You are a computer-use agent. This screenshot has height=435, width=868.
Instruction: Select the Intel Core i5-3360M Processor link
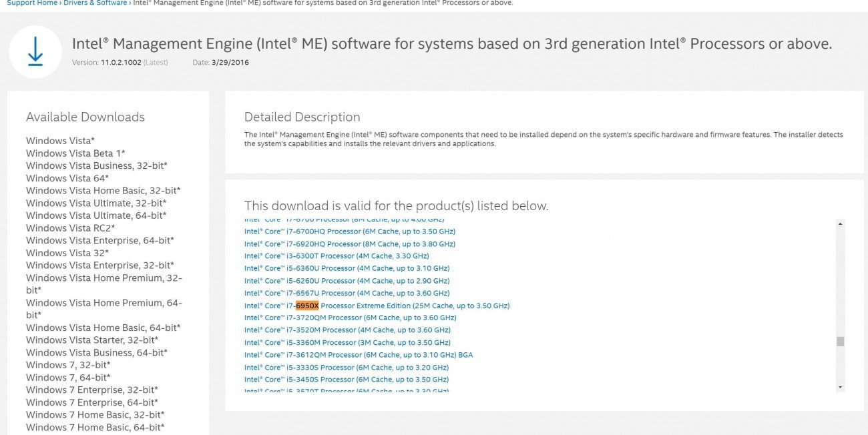pyautogui.click(x=345, y=342)
